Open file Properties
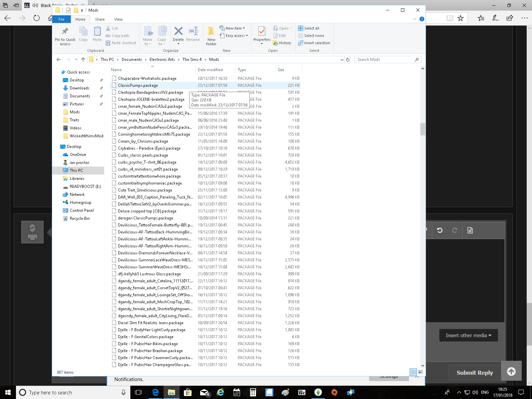The height and width of the screenshot is (399, 532). pyautogui.click(x=262, y=35)
